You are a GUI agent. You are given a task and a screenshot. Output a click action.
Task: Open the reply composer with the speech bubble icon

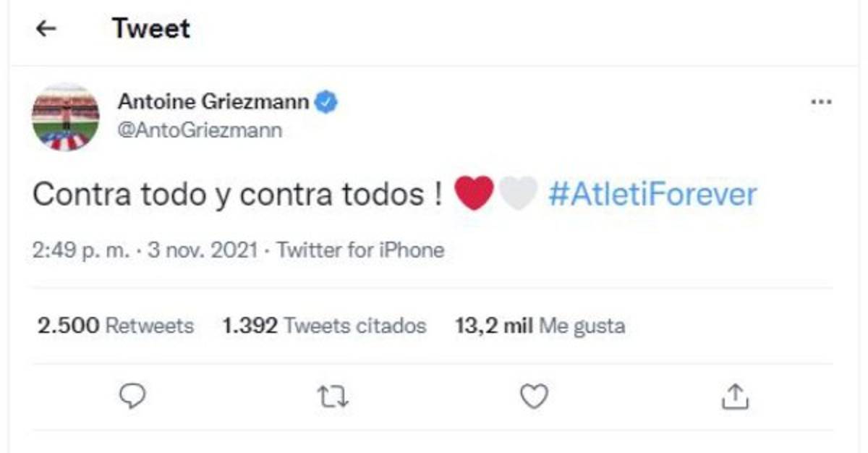coord(131,397)
